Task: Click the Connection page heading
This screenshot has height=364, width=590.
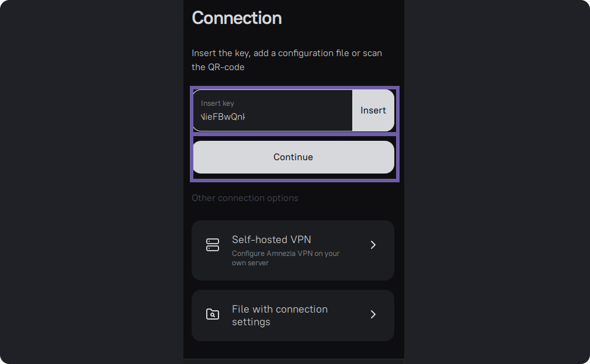Action: point(237,18)
